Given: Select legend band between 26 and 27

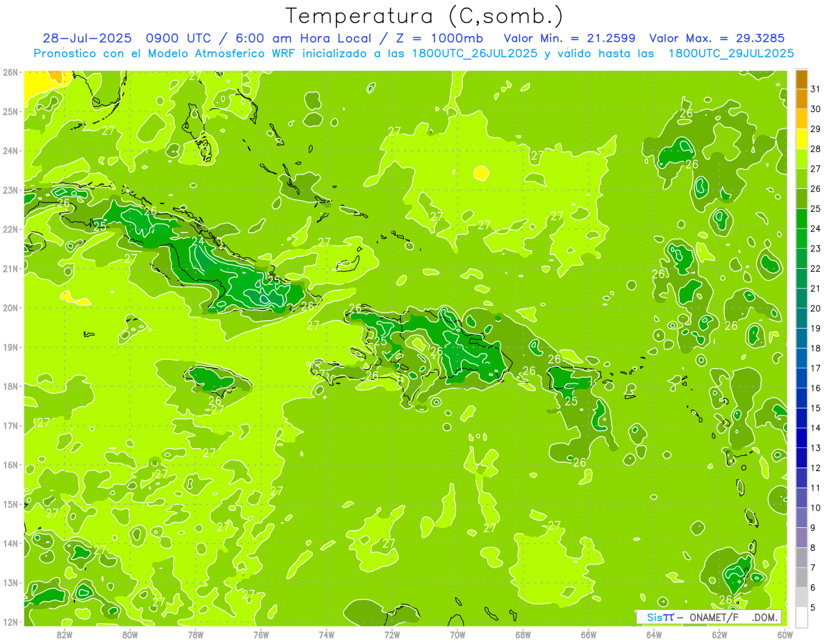Looking at the screenshot, I should click(801, 179).
